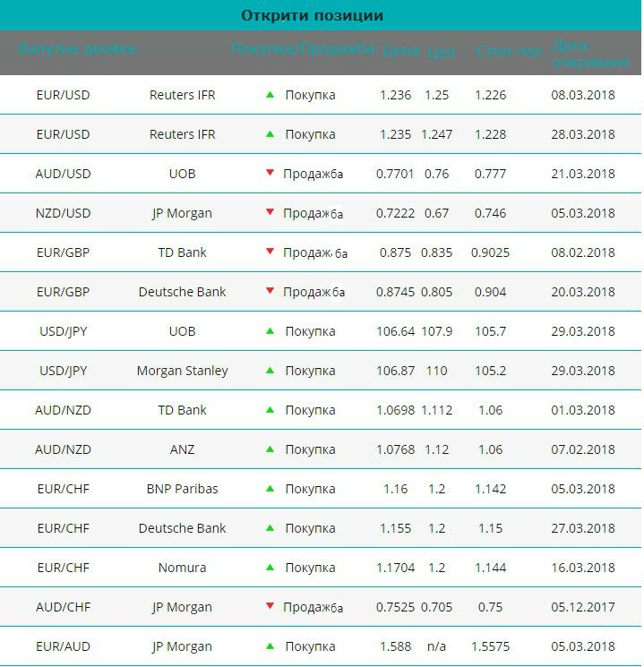Click green up arrow in Reuters IFR 08.03.2018 row
Viewport: 644px width, 667px height.
(270, 94)
